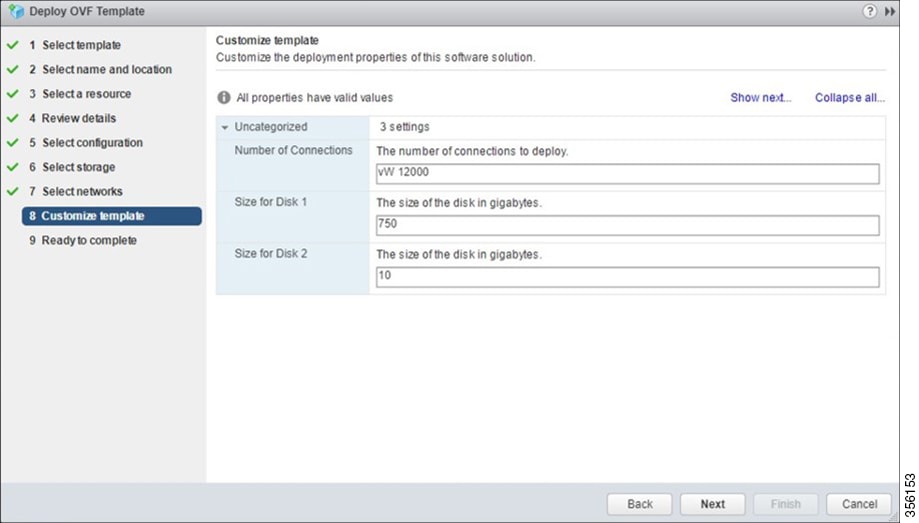
Task: Click green checkmark next to Select template
Action: pyautogui.click(x=12, y=45)
